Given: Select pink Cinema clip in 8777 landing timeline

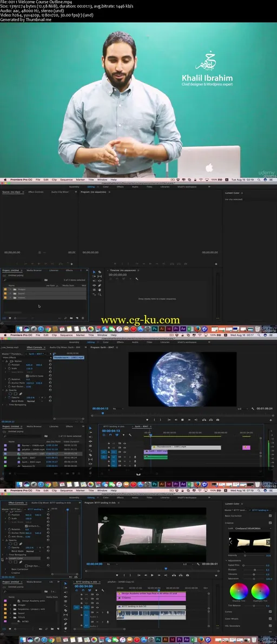Looking at the screenshot, I should coord(151,598).
